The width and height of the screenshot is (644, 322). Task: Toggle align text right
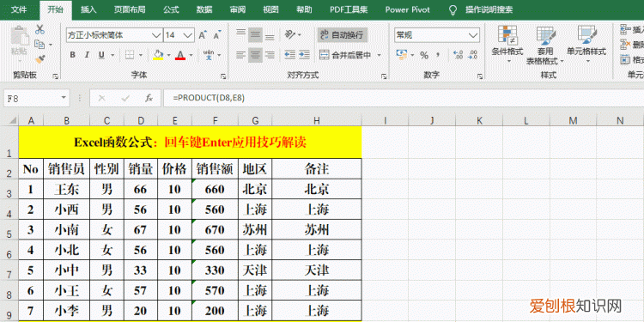pos(270,54)
